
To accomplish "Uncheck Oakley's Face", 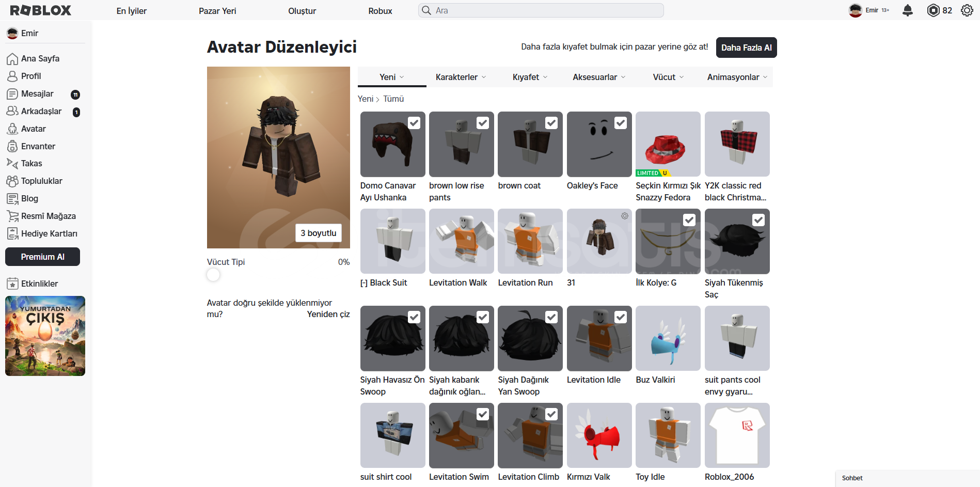I will [x=621, y=123].
